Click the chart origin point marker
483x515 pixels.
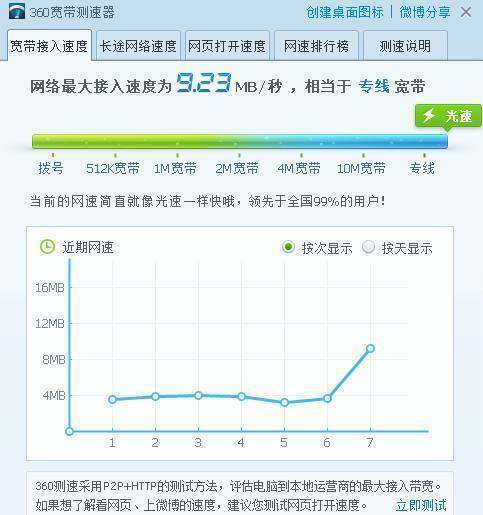click(x=69, y=431)
